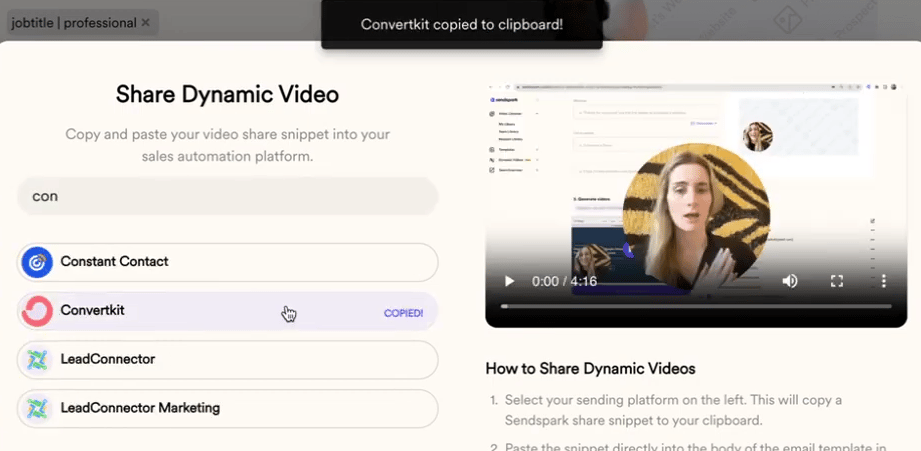Select the Constant Contact platform row

(x=228, y=262)
